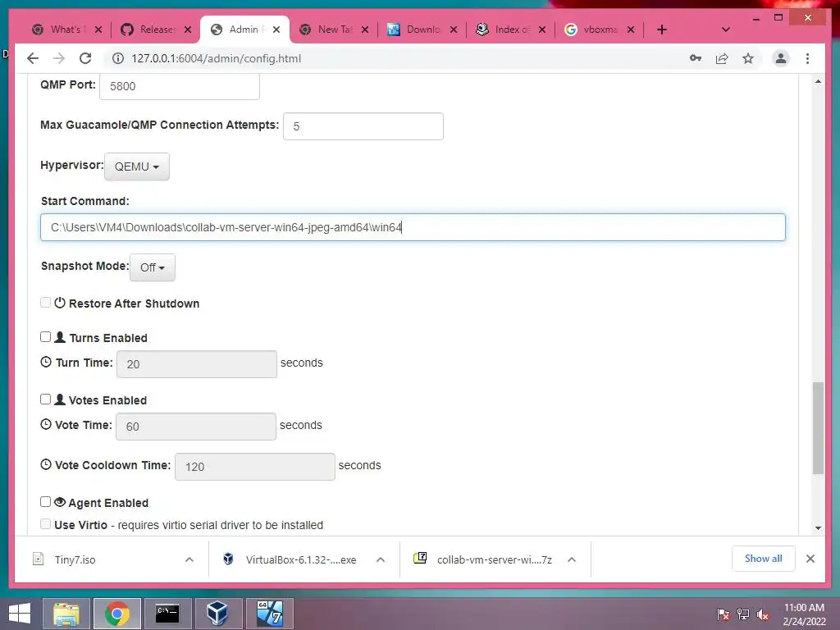
Task: Bookmark this page with the star
Action: coord(748,58)
